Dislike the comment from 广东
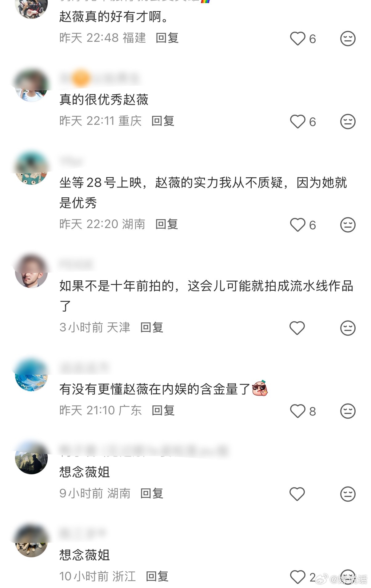The width and height of the screenshot is (371, 588). (x=348, y=411)
